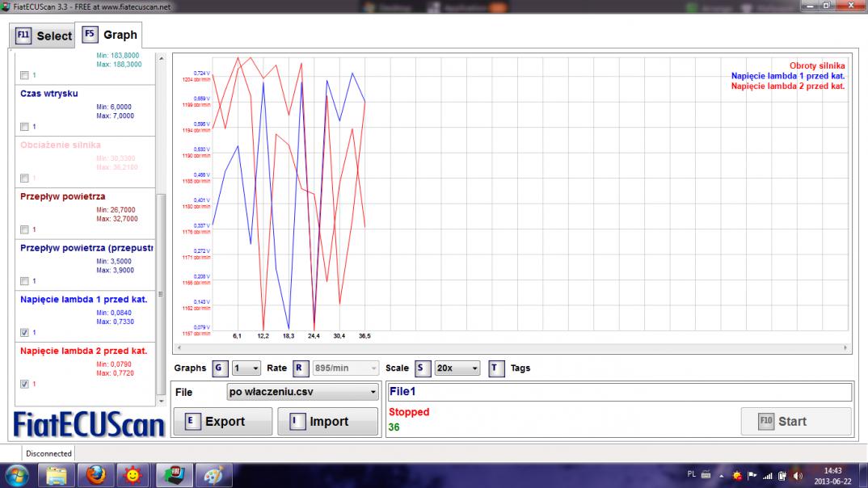Click the parameter list scrollbar thumb
This screenshot has height=488, width=868.
point(161,294)
